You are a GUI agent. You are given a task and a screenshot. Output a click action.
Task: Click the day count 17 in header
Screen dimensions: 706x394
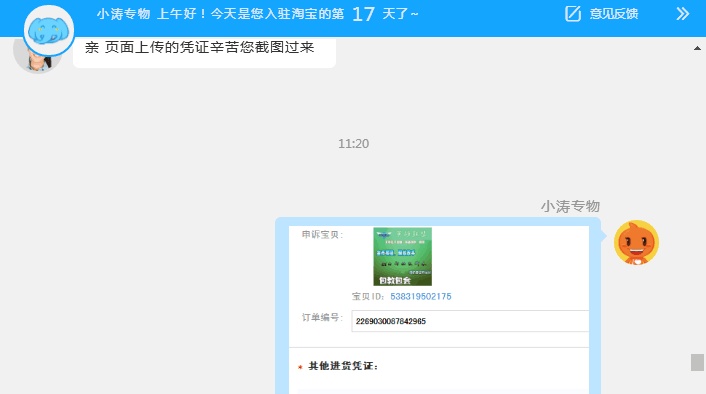(x=363, y=14)
